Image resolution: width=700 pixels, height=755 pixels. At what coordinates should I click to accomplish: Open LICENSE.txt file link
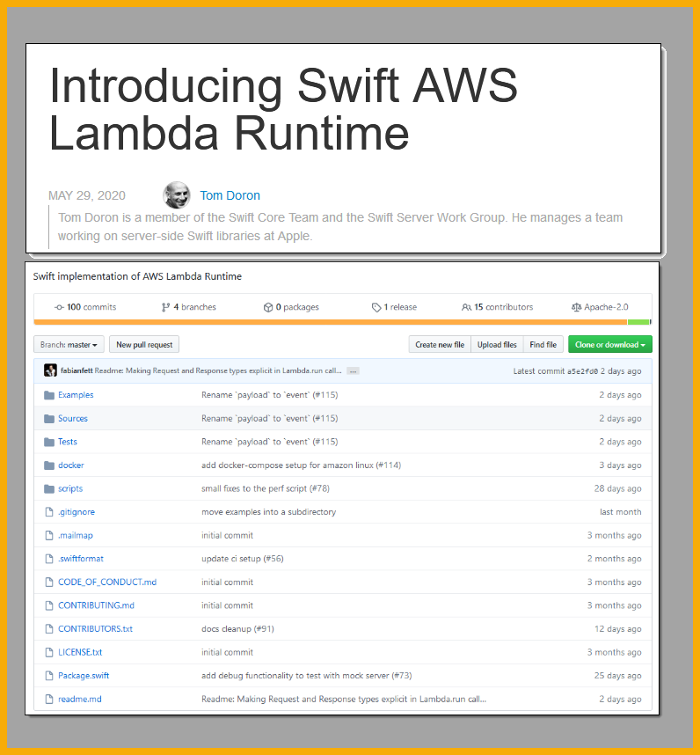80,652
